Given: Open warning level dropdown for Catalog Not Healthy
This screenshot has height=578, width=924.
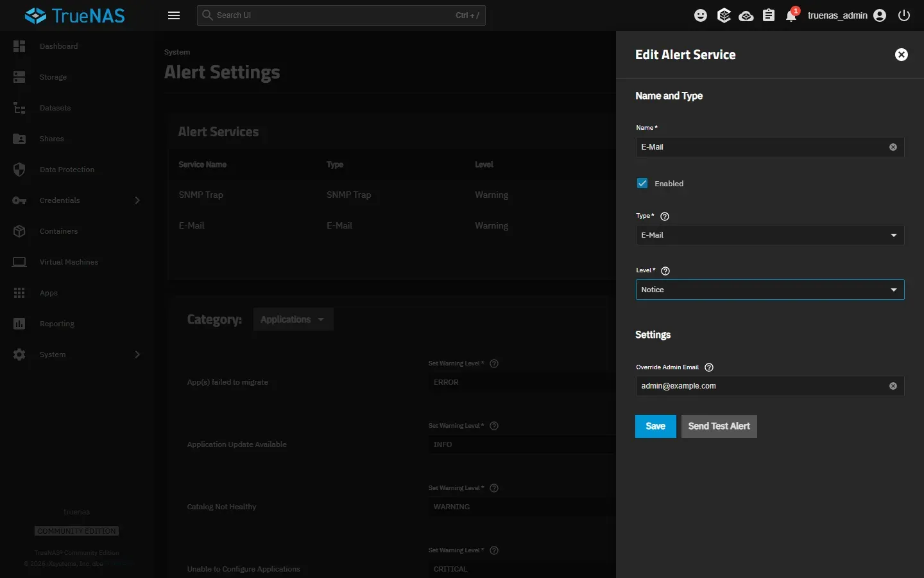Looking at the screenshot, I should pyautogui.click(x=522, y=507).
